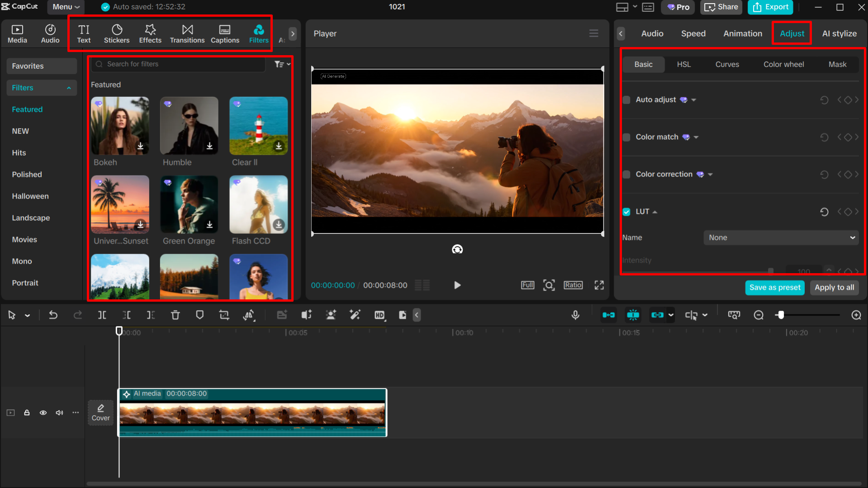Delete the selected clip

[175, 315]
